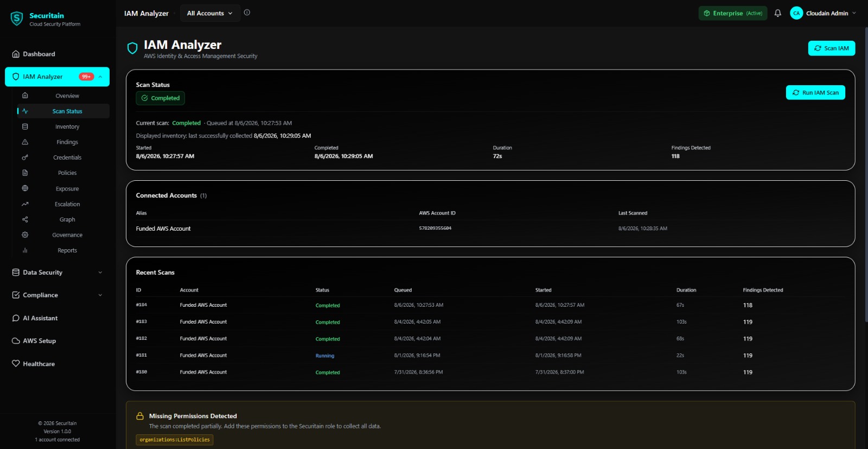Click the Completed status badge
Image resolution: width=868 pixels, height=449 pixels.
(x=161, y=98)
